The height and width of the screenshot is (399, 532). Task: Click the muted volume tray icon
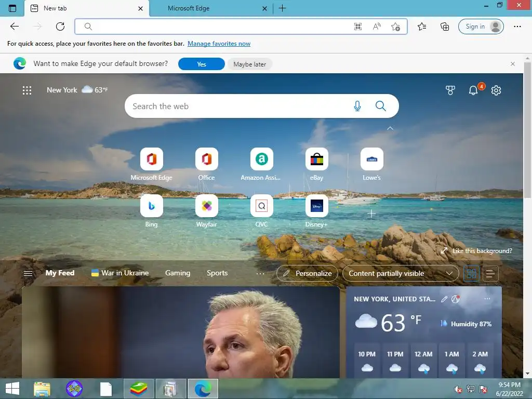tap(458, 389)
